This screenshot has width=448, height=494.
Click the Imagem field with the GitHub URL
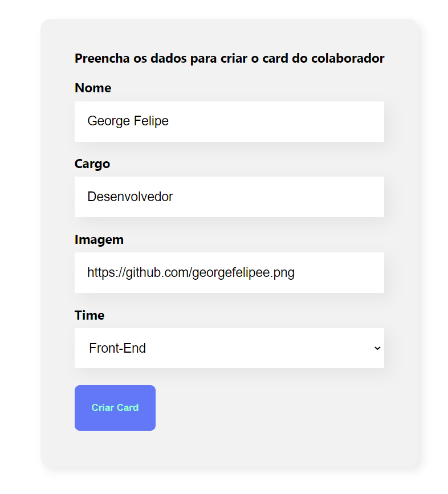click(x=228, y=272)
